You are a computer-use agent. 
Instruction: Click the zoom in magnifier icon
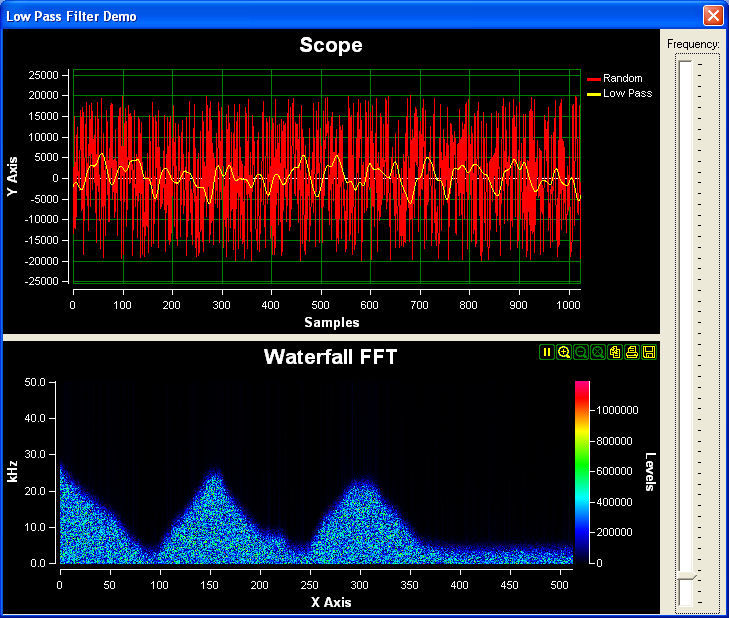click(x=564, y=352)
